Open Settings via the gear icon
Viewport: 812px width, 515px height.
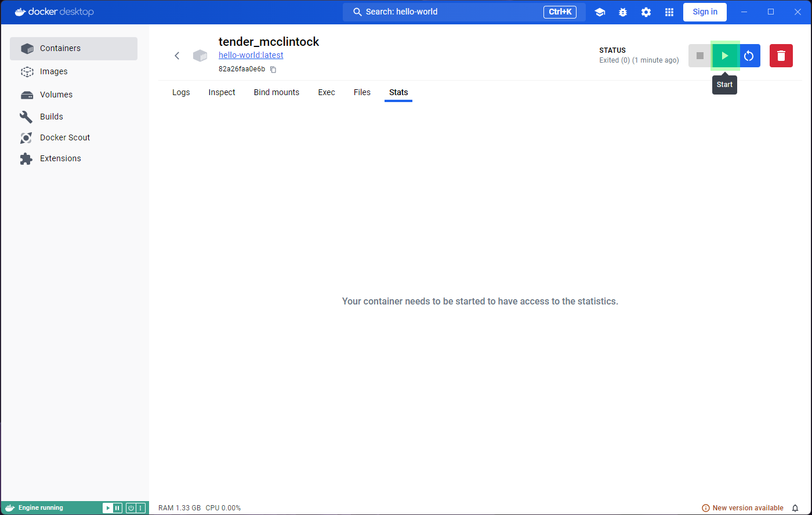pos(646,12)
